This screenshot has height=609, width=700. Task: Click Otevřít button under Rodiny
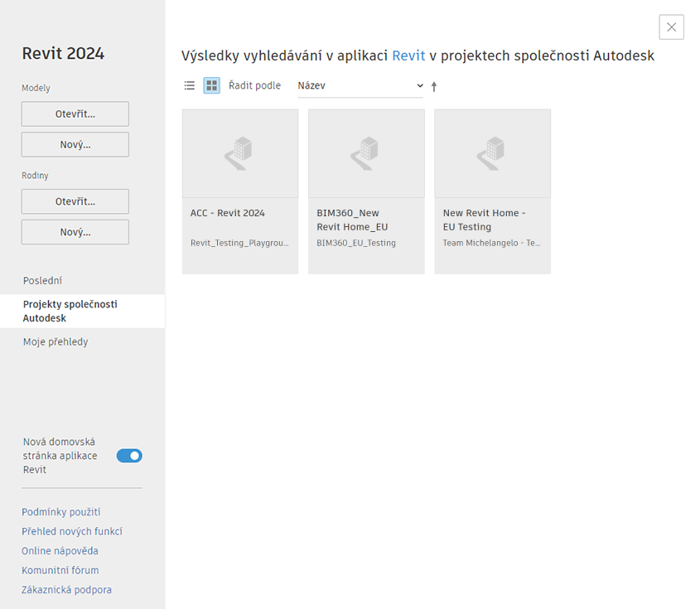(x=75, y=201)
